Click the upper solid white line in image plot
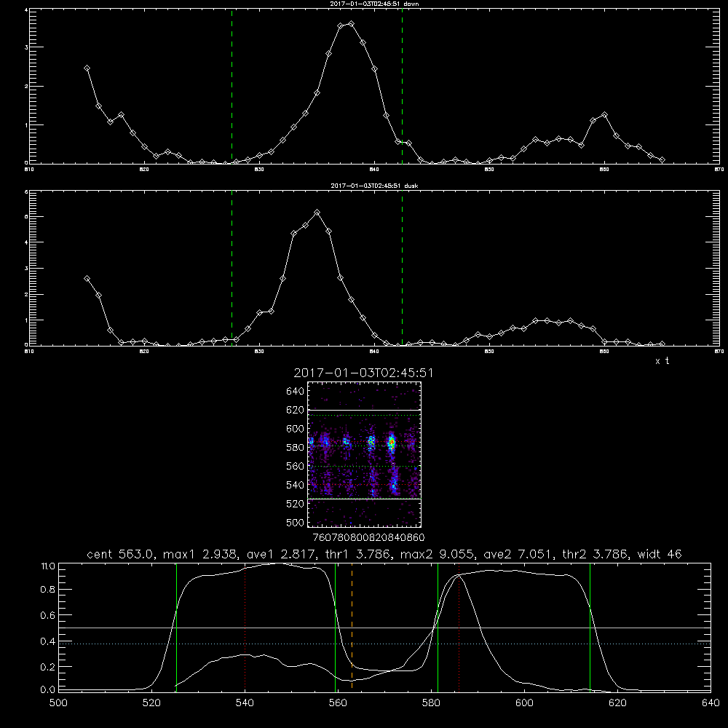Screen dimensions: 728x728 (x=364, y=411)
